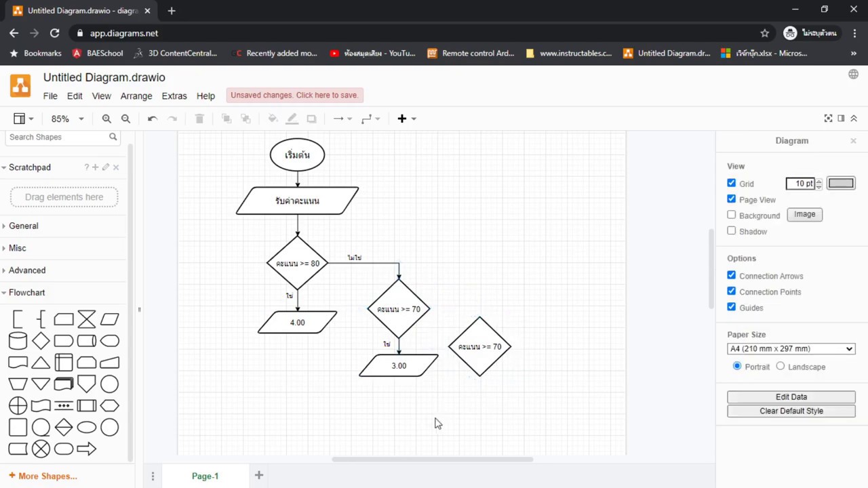868x488 pixels.
Task: Uncheck the Grid checkbox
Action: 731,183
